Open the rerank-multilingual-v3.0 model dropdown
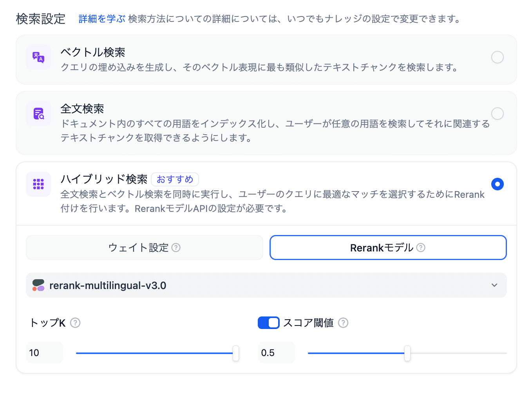Image resolution: width=532 pixels, height=394 pixels. (x=266, y=285)
